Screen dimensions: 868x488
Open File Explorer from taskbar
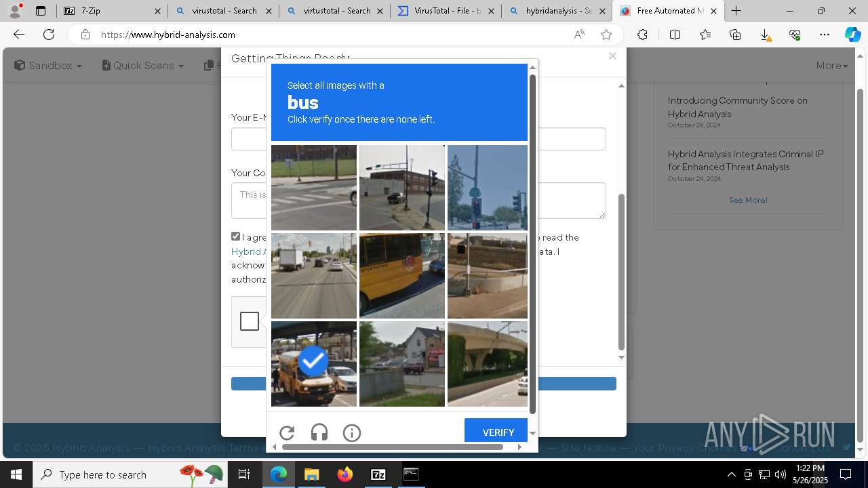click(x=311, y=474)
